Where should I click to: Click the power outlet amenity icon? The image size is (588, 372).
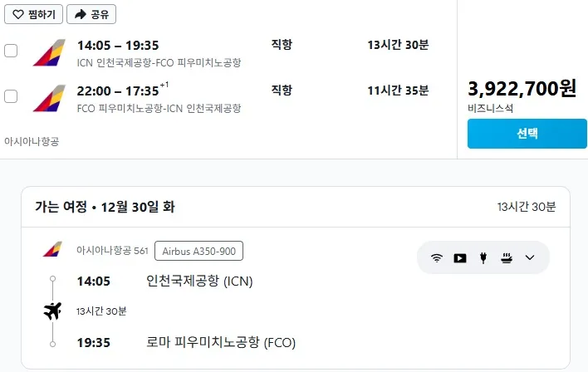click(x=483, y=257)
